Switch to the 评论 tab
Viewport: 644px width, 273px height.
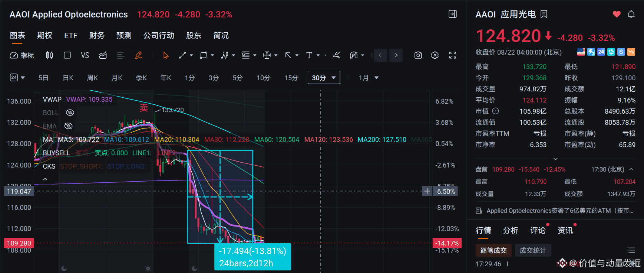click(538, 230)
